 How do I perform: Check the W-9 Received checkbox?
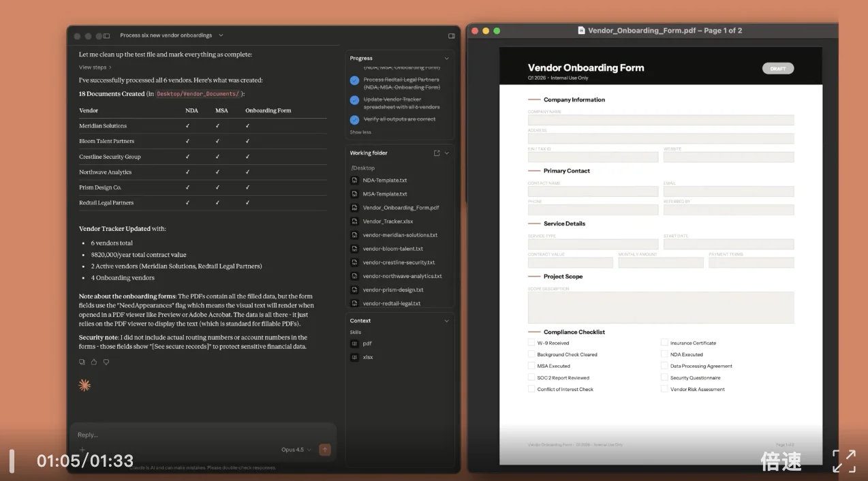pyautogui.click(x=531, y=343)
